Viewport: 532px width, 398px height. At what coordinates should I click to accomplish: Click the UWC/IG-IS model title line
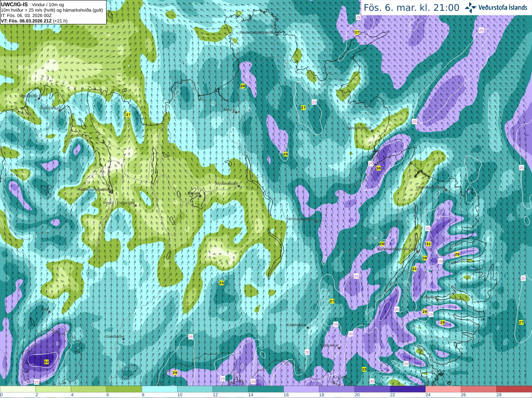tap(32, 4)
